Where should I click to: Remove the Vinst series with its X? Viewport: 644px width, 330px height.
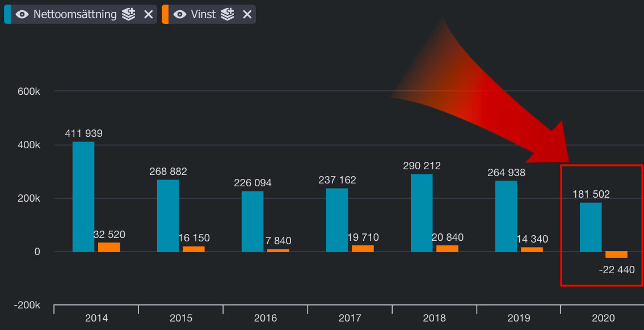coord(247,15)
